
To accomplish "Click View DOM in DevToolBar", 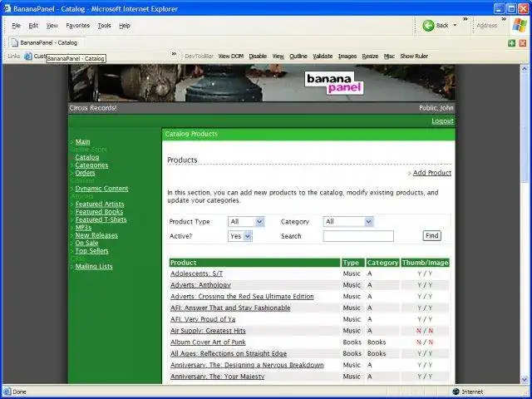I will coord(231,57).
